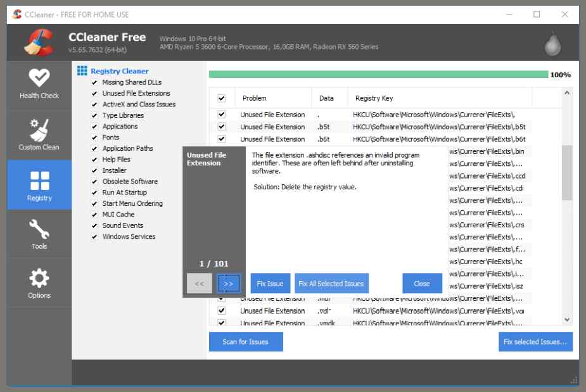The width and height of the screenshot is (586, 392).
Task: Uncheck Missing Shared DLLs option
Action: click(x=94, y=82)
